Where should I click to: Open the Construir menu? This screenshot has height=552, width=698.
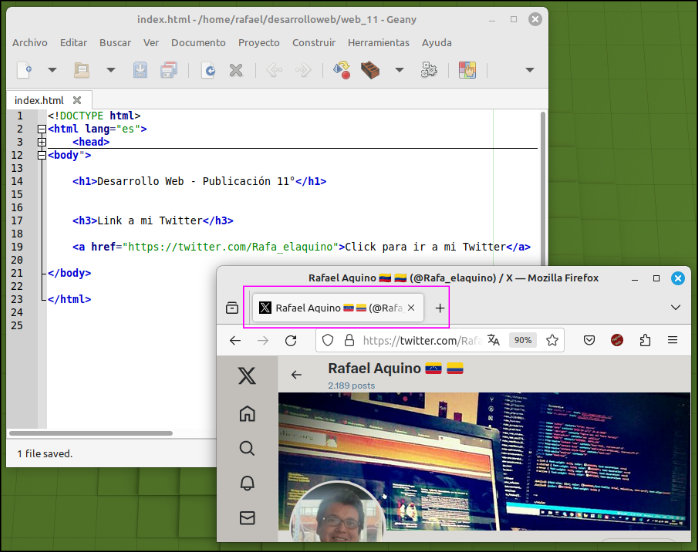tap(314, 42)
